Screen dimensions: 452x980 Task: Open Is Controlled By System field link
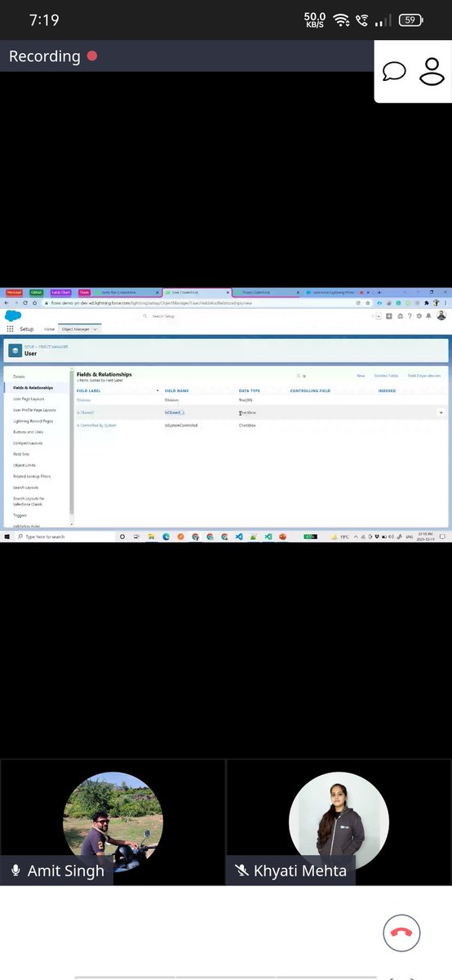coord(96,425)
